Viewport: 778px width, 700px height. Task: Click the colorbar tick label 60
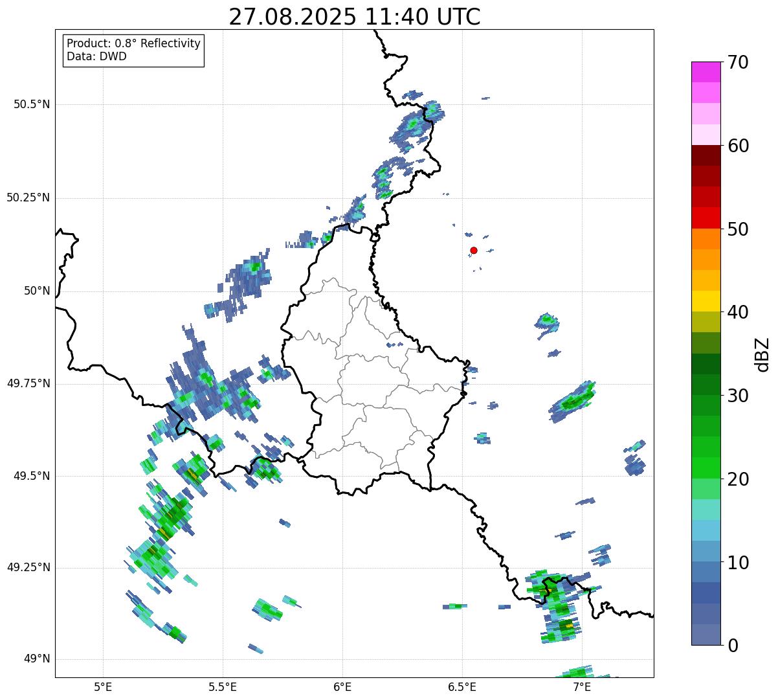(739, 146)
